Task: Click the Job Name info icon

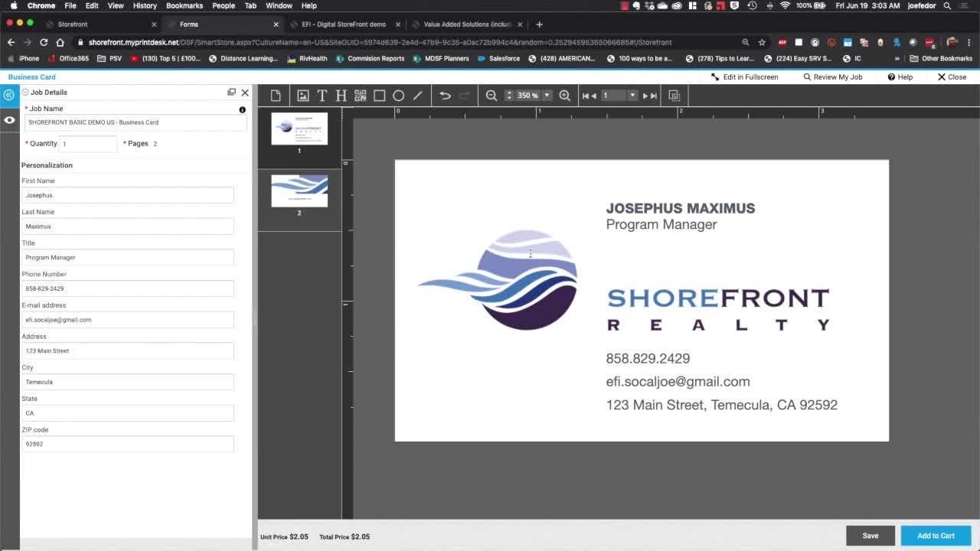Action: pos(243,109)
